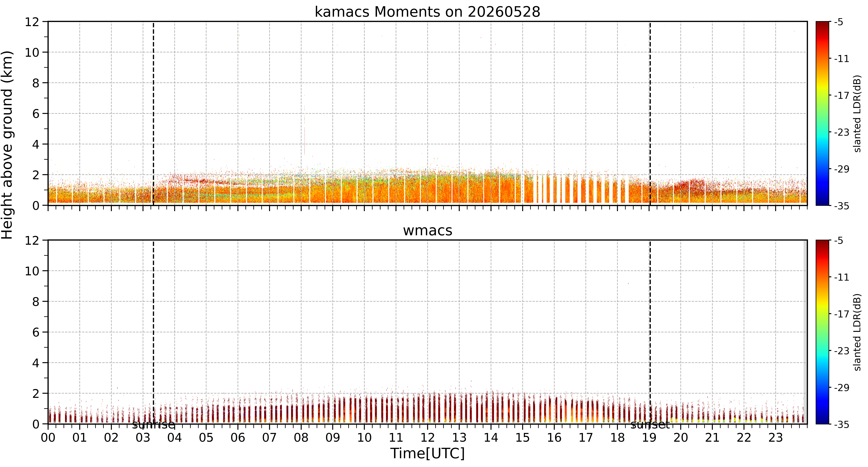
Task: Click time axis tick label '08'
Action: point(301,438)
